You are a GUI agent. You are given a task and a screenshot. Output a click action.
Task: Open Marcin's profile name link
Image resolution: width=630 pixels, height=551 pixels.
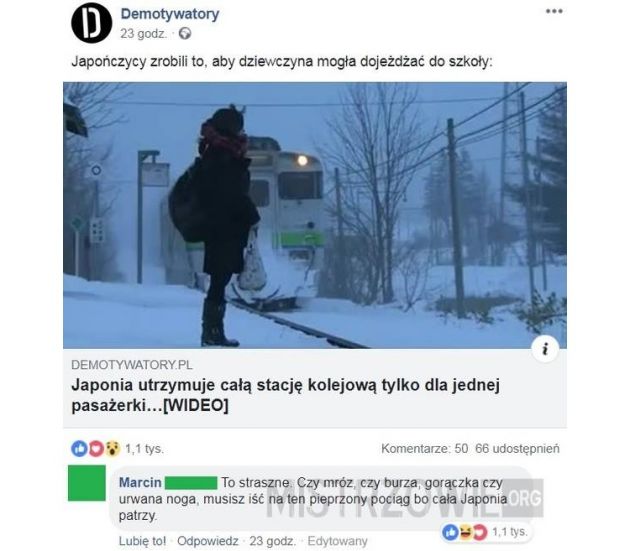click(x=140, y=482)
